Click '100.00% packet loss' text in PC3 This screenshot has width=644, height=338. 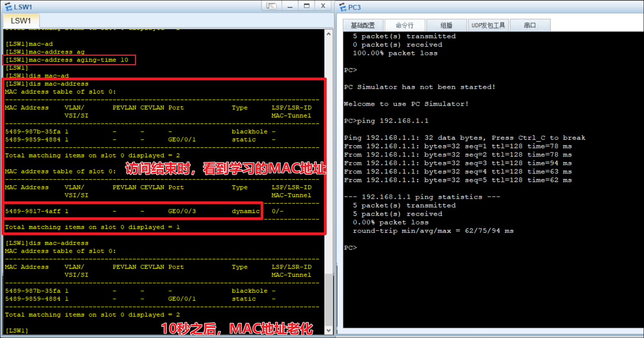tap(395, 53)
